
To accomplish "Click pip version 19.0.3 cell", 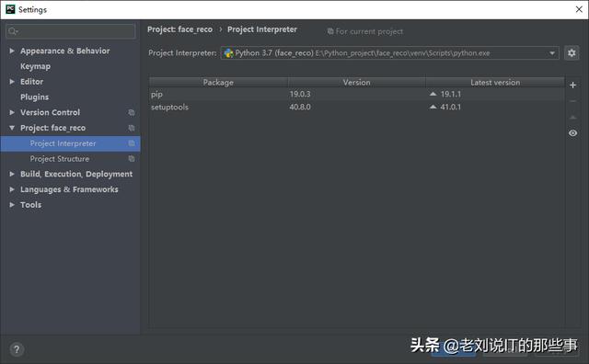I will (x=300, y=94).
